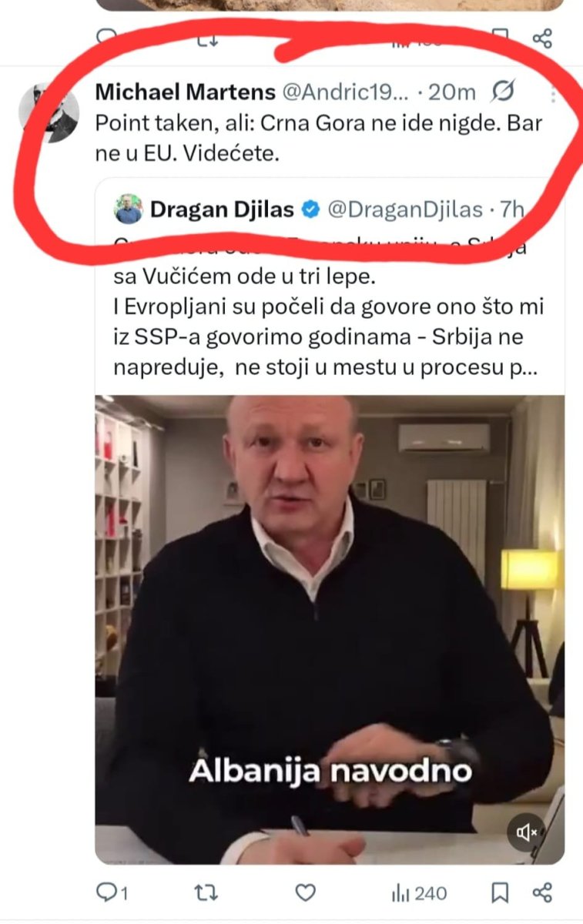This screenshot has height=924, width=583.
Task: Click the Michael Martens display name
Action: [185, 92]
